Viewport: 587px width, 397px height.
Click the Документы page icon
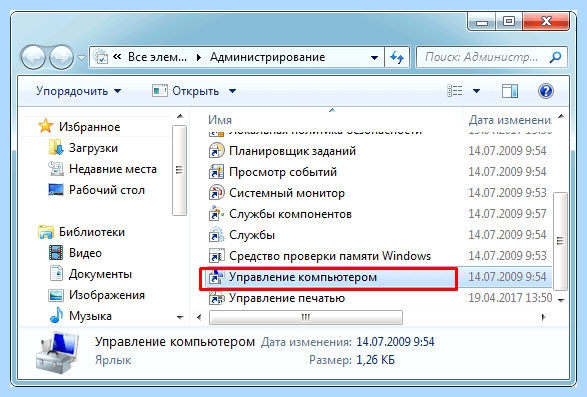(x=56, y=273)
